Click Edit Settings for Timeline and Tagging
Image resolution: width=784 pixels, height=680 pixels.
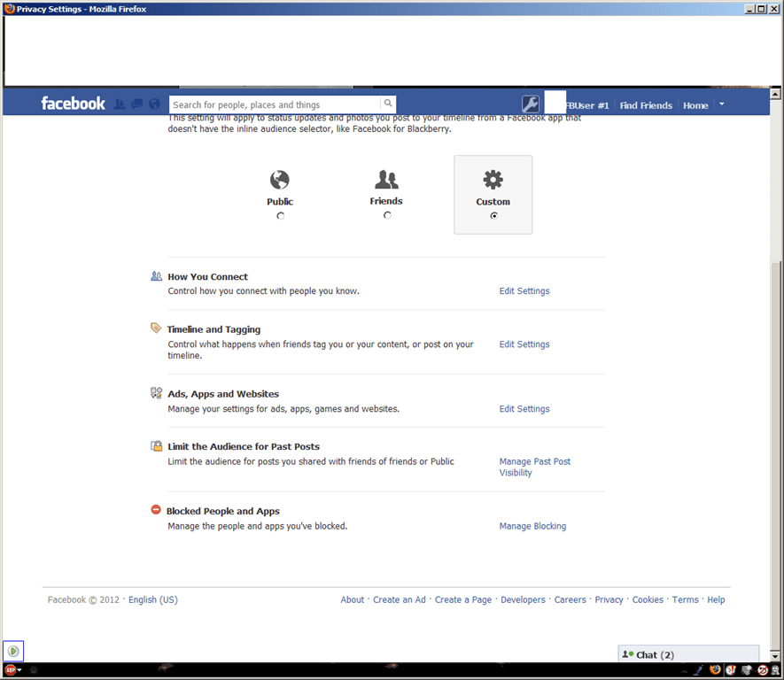[x=524, y=344]
